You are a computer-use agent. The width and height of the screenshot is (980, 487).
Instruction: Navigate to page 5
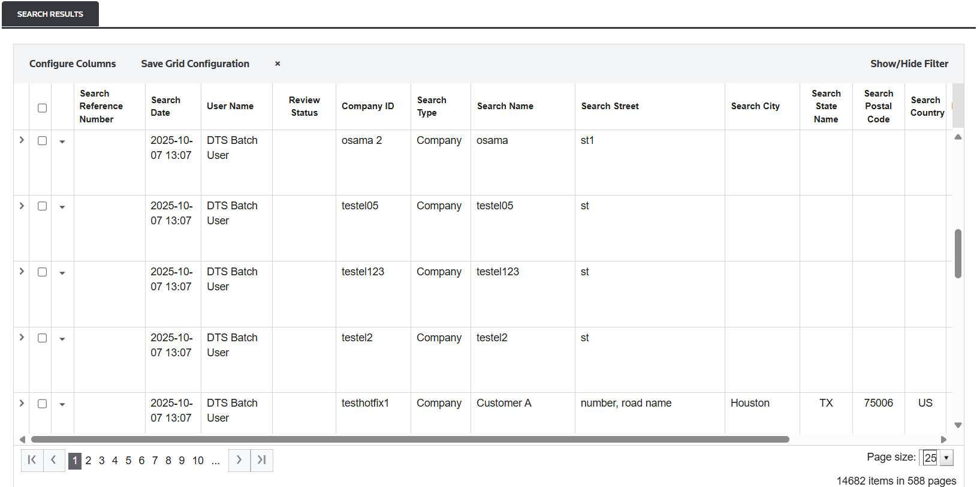[128, 461]
